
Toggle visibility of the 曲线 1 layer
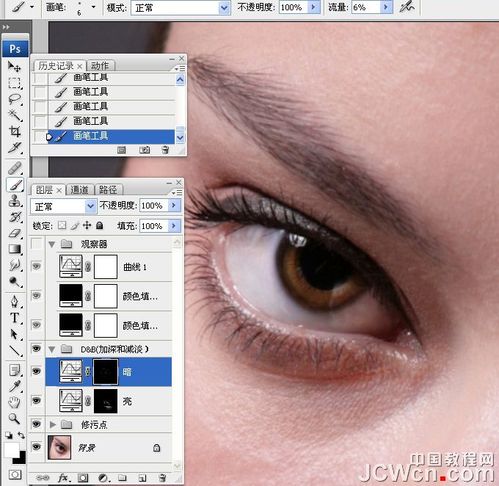(36, 266)
